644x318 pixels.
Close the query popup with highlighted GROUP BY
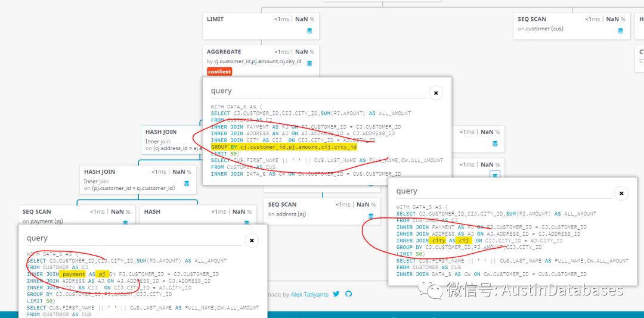[436, 93]
